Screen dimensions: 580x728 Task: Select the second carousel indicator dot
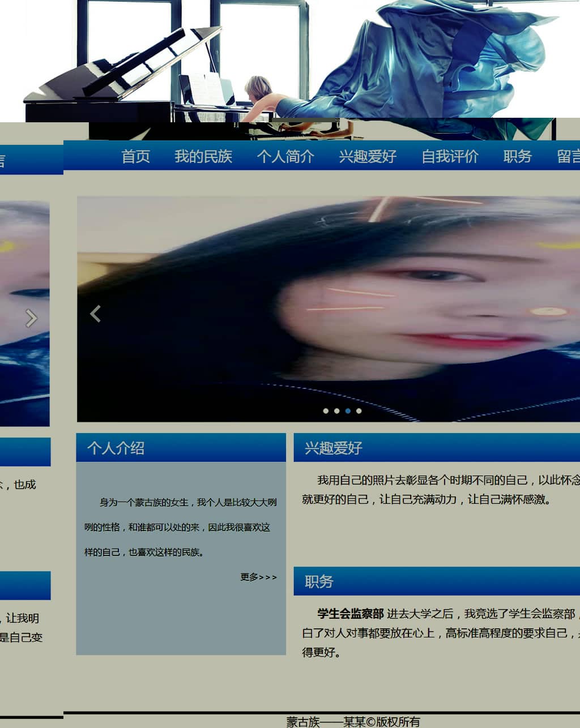[x=336, y=411]
